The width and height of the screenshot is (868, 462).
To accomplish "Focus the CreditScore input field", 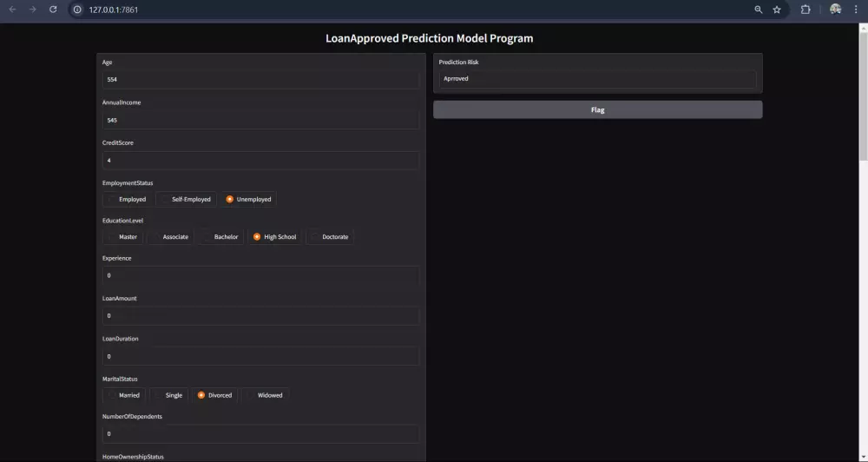I will [260, 161].
